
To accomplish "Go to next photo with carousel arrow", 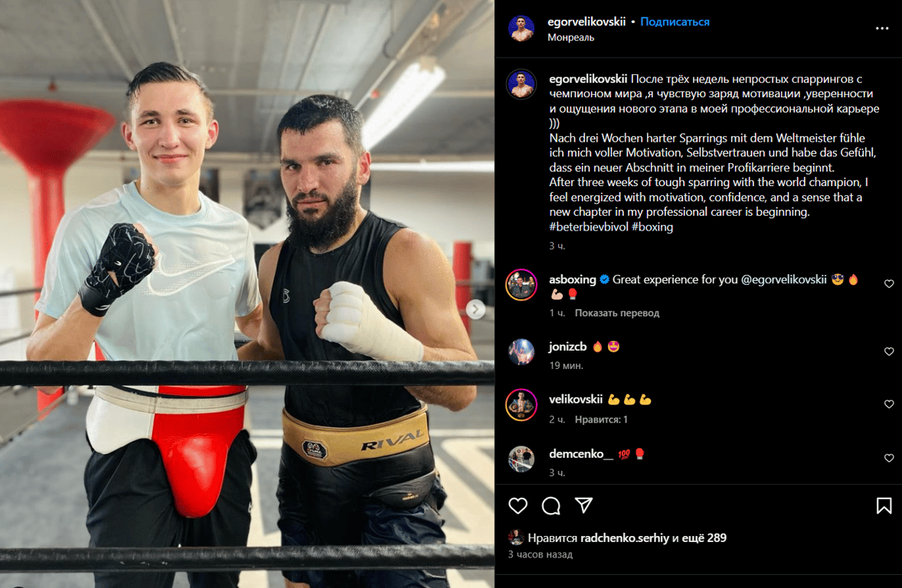I will [x=476, y=309].
